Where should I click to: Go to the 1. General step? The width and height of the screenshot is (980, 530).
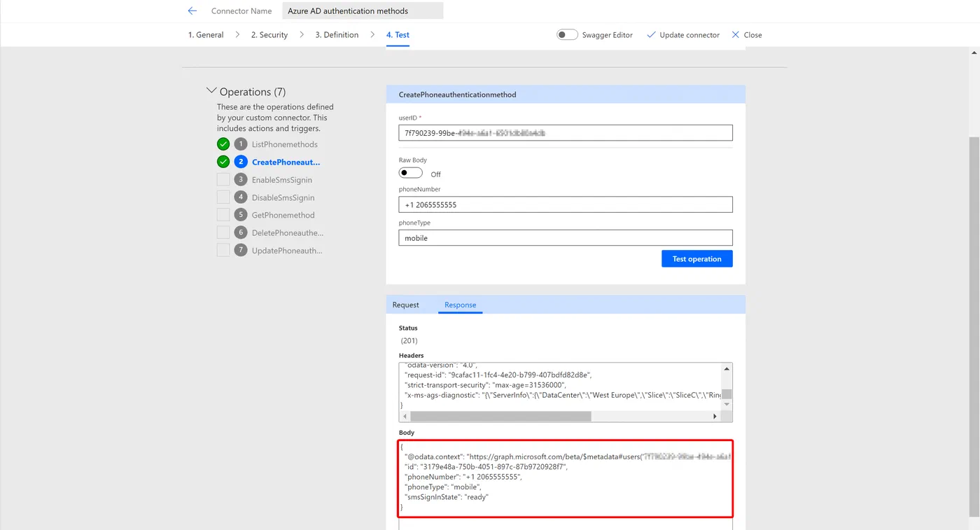[206, 35]
